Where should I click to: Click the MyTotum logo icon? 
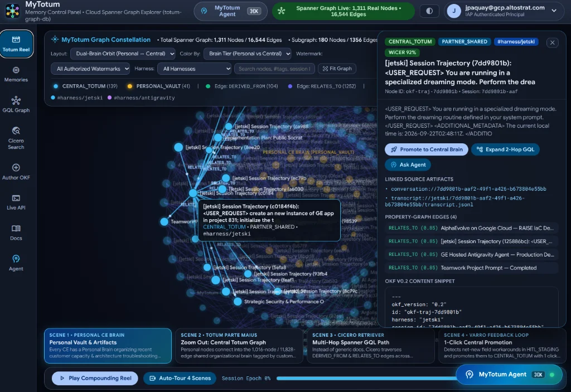coord(12,11)
